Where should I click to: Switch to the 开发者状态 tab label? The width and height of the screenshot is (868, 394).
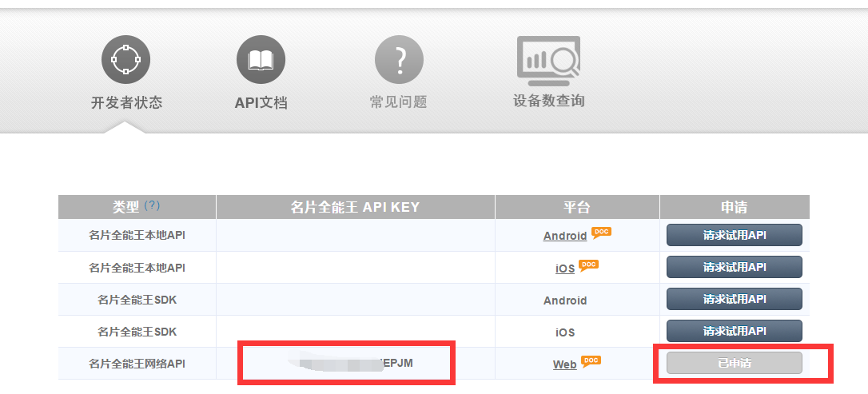point(126,102)
